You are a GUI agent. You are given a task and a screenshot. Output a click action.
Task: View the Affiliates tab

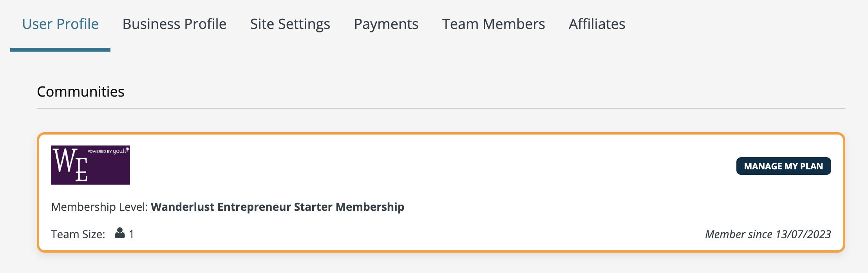point(597,24)
